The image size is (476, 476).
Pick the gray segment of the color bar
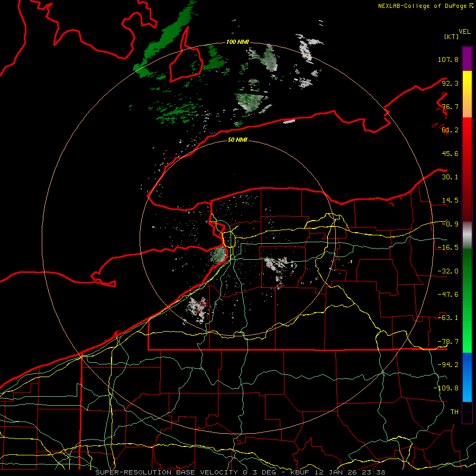point(467,235)
